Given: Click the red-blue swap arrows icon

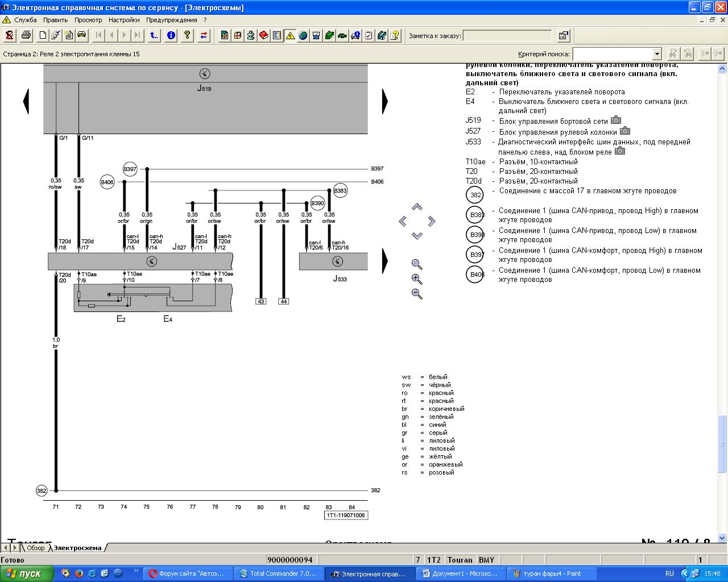Looking at the screenshot, I should (x=204, y=35).
